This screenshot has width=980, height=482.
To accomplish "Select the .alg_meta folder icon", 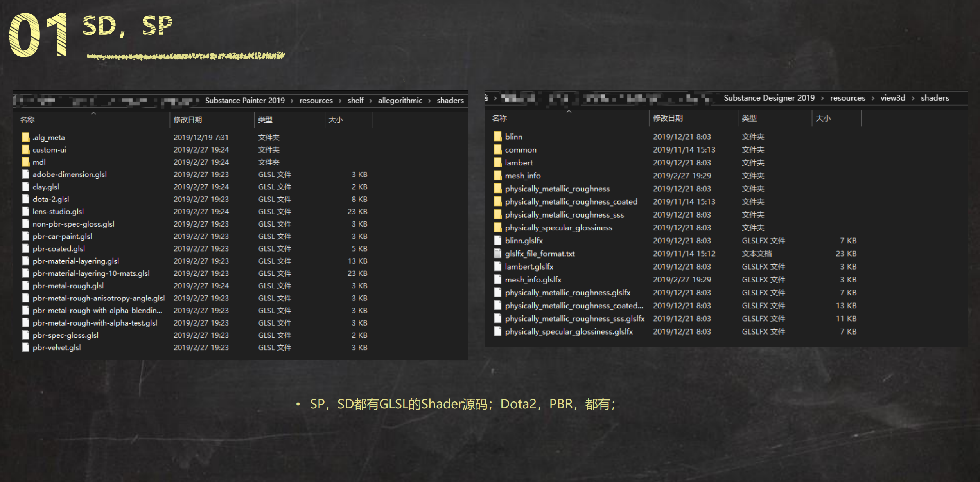I will [x=26, y=137].
